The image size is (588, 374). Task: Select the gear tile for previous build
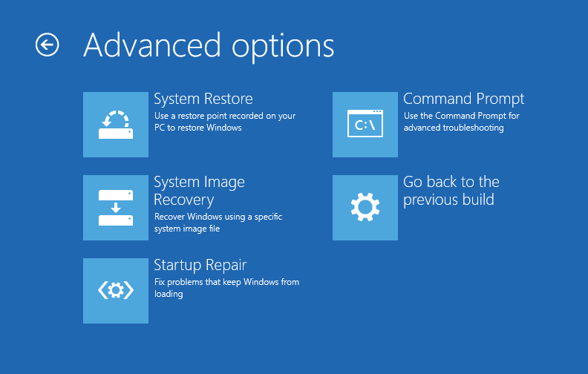[x=365, y=208]
